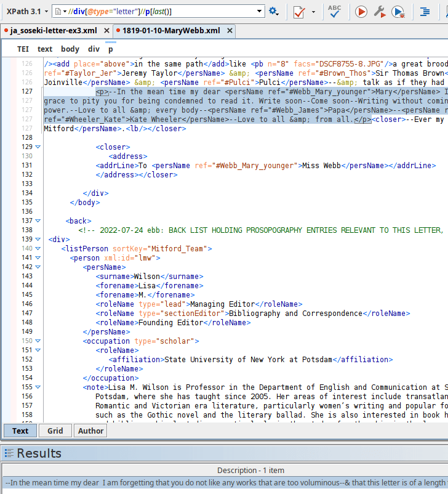The width and height of the screenshot is (448, 494).
Task: Close the ja_soseki-letter-ex3.xml tab
Action: (106, 31)
